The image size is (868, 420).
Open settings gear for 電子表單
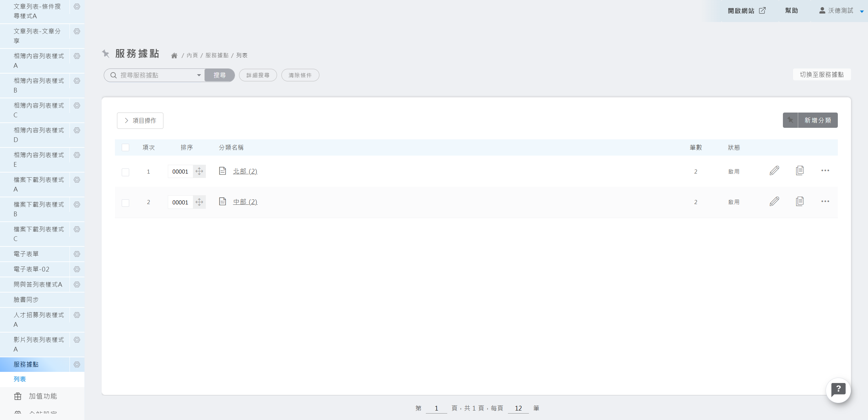pyautogui.click(x=77, y=254)
